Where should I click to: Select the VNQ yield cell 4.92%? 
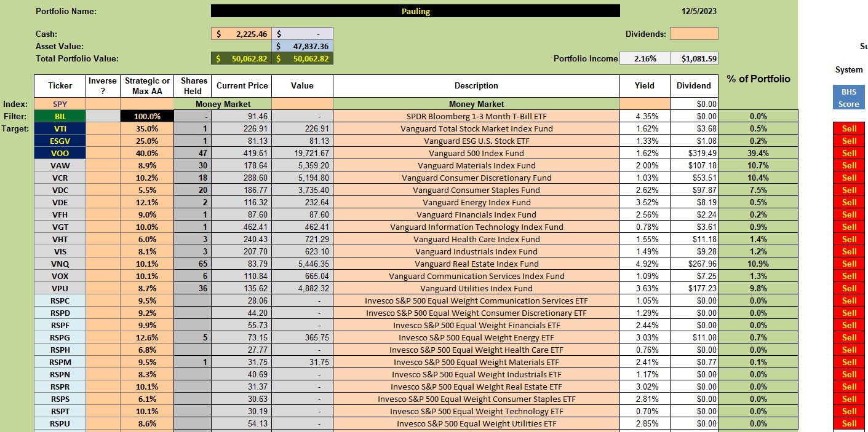click(644, 264)
